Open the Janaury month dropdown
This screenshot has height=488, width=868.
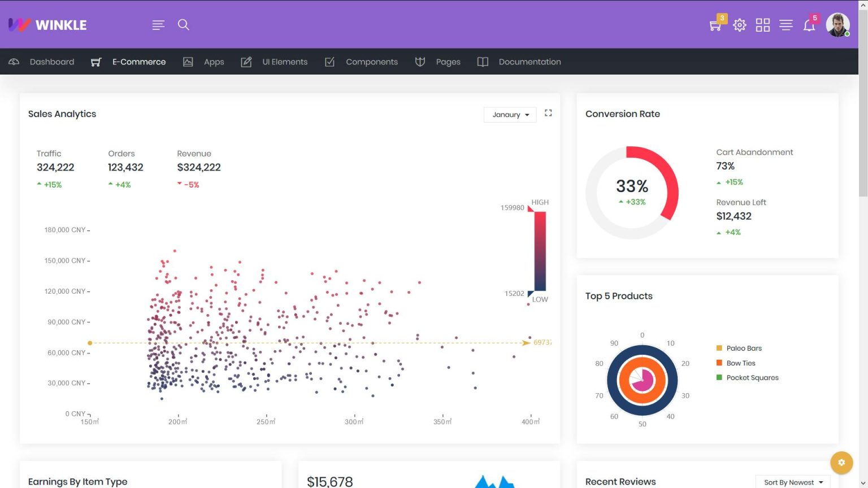(509, 115)
